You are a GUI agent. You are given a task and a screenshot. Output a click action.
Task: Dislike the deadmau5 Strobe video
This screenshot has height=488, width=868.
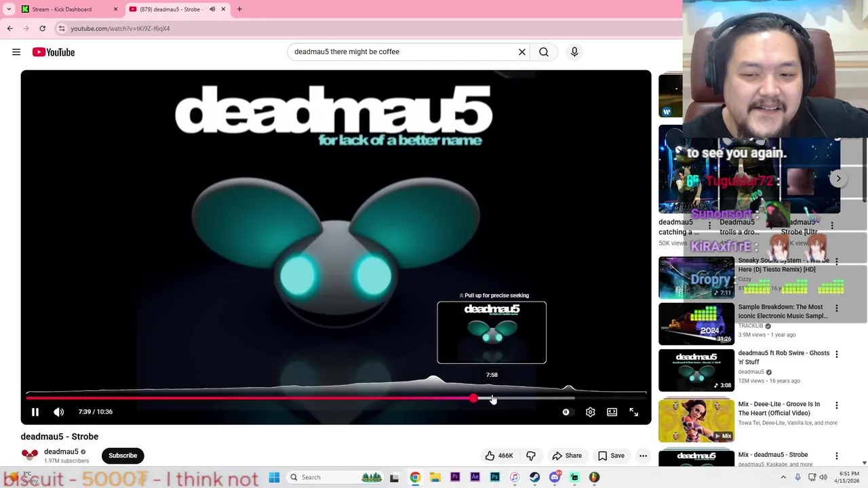pos(531,455)
